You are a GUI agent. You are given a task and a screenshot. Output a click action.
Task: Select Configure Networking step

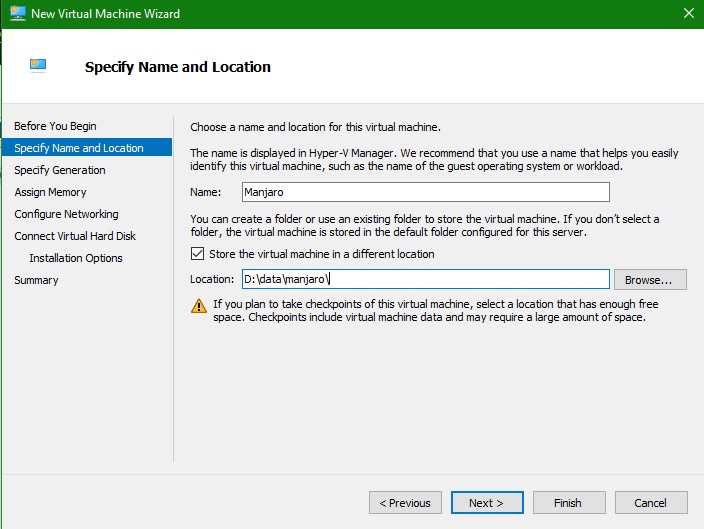tap(66, 214)
